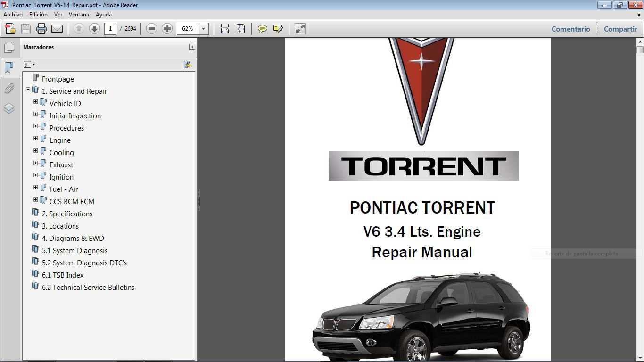The image size is (644, 362).
Task: Select the Engine bookmark label
Action: (60, 140)
